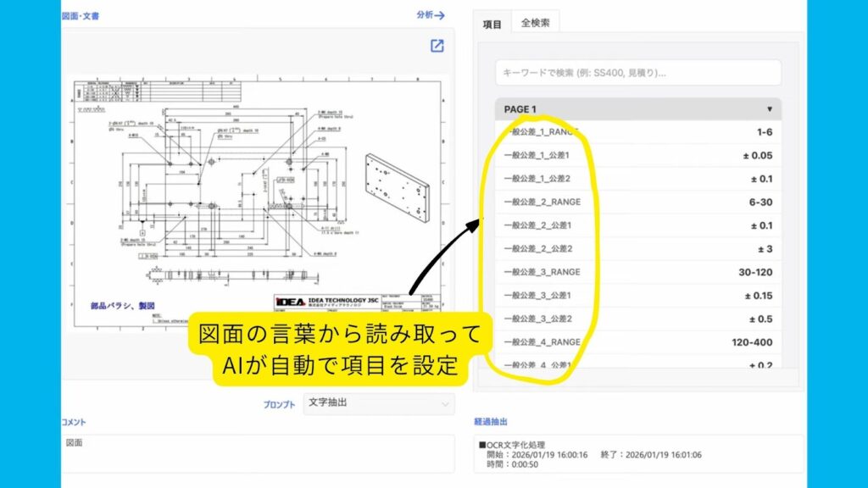Viewport: 868px width, 488px height.
Task: Switch to the 項目 tab
Action: point(492,25)
